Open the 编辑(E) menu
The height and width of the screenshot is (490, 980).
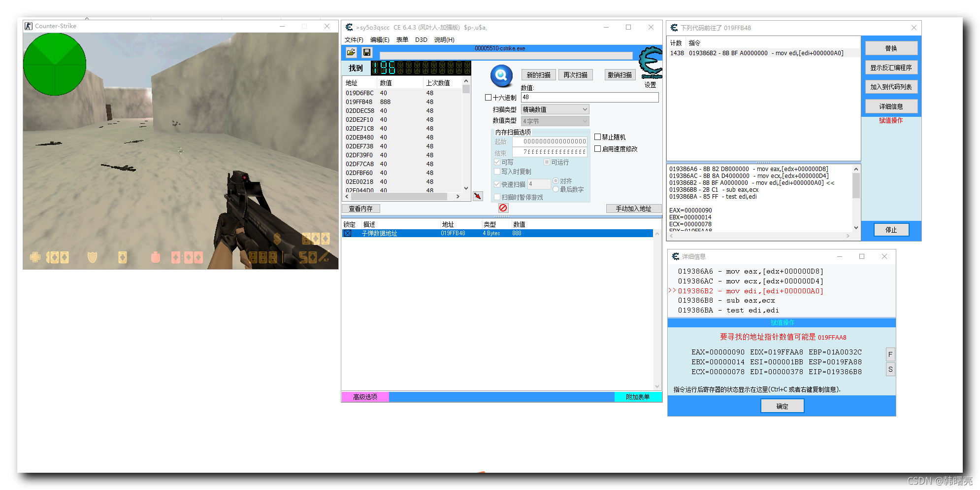380,40
